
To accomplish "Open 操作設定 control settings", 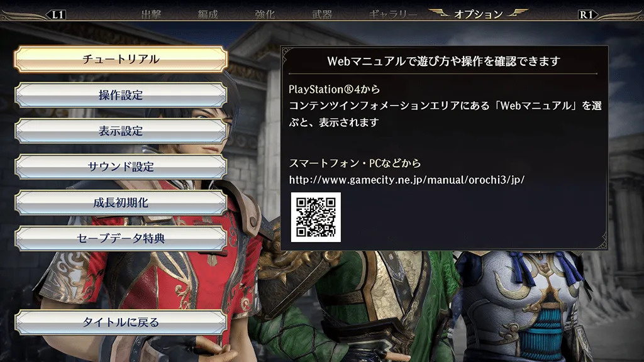I will (121, 96).
